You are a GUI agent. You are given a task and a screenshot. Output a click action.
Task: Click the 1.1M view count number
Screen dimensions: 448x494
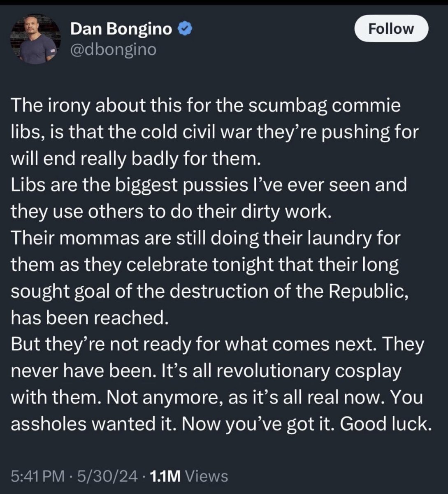coord(165,476)
